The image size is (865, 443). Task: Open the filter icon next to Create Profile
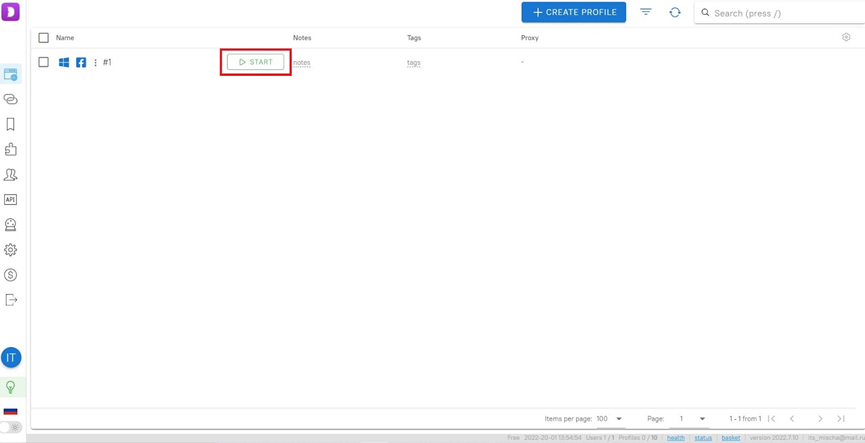(x=646, y=12)
